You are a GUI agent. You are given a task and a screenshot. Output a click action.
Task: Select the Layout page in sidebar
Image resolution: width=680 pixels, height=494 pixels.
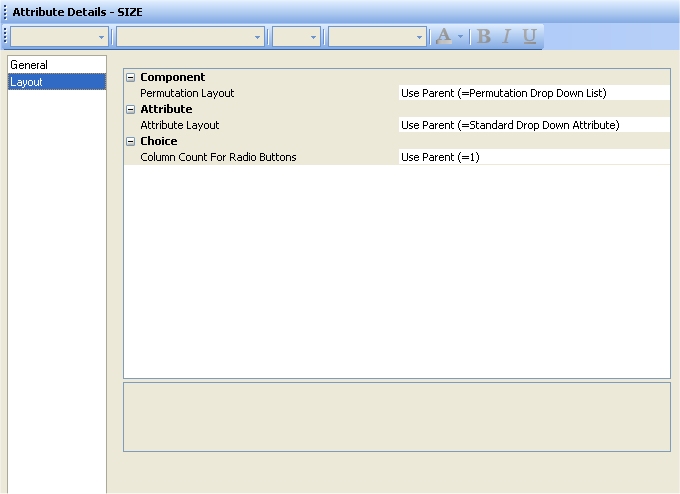click(26, 82)
